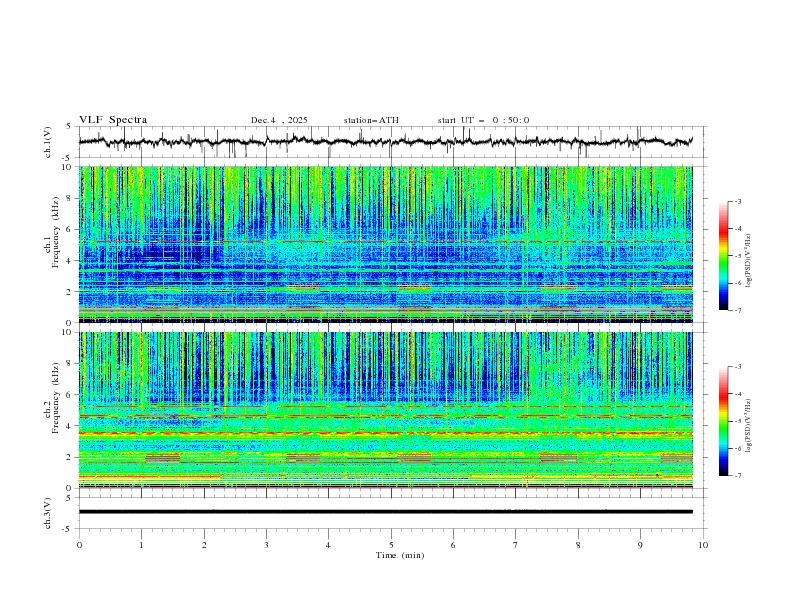Viewport: 792px width, 612px height.
Task: Click the ch.1 spectrogram color scale bar
Action: click(724, 256)
